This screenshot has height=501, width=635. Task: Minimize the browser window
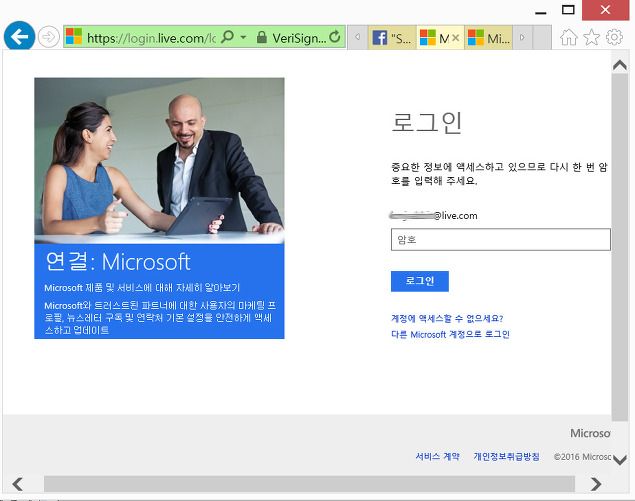[x=541, y=12]
